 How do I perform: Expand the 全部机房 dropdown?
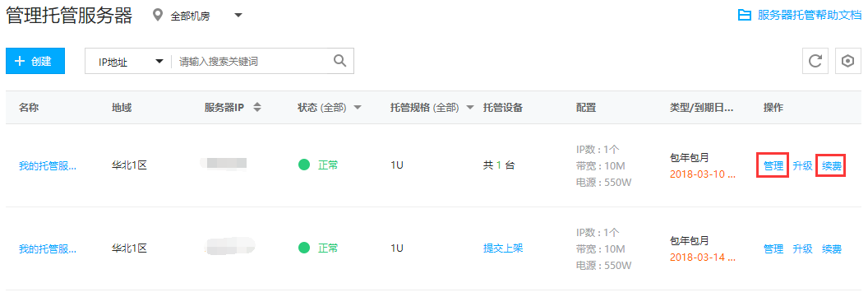click(x=238, y=16)
